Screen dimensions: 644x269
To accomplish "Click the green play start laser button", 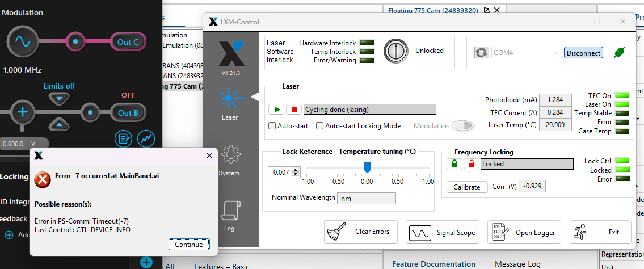I will point(277,109).
